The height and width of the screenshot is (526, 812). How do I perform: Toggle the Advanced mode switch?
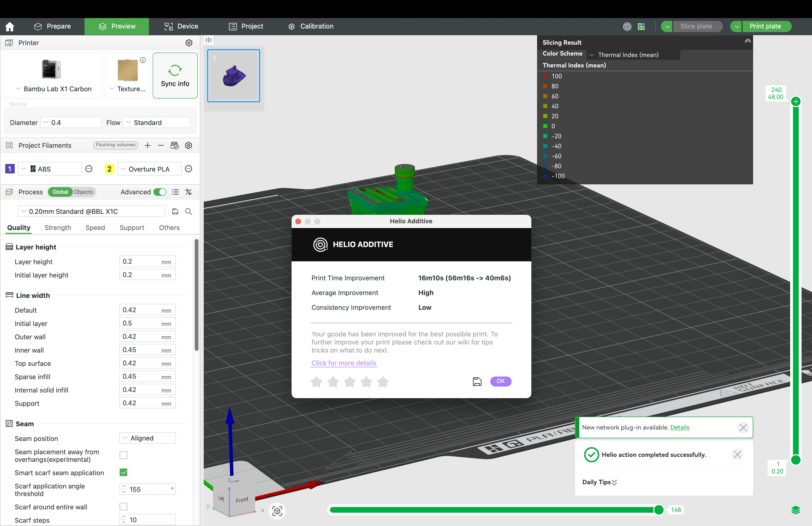click(160, 192)
